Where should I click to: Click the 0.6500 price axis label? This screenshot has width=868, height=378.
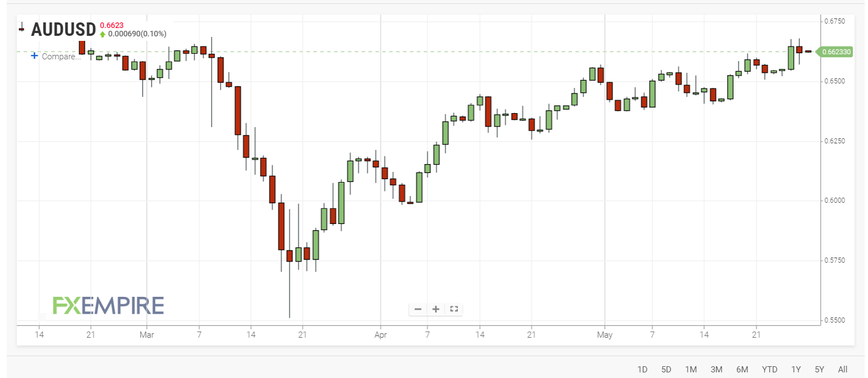coord(834,81)
